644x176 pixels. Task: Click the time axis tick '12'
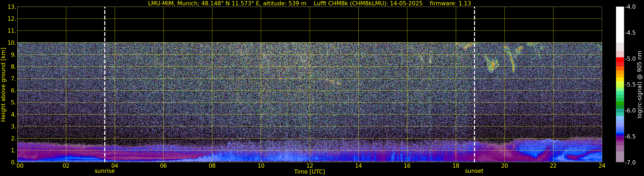pos(310,166)
